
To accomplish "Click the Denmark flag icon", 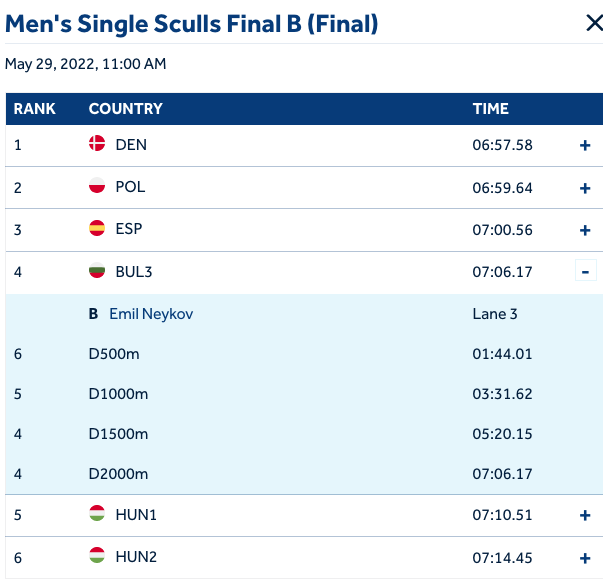I will [x=97, y=144].
